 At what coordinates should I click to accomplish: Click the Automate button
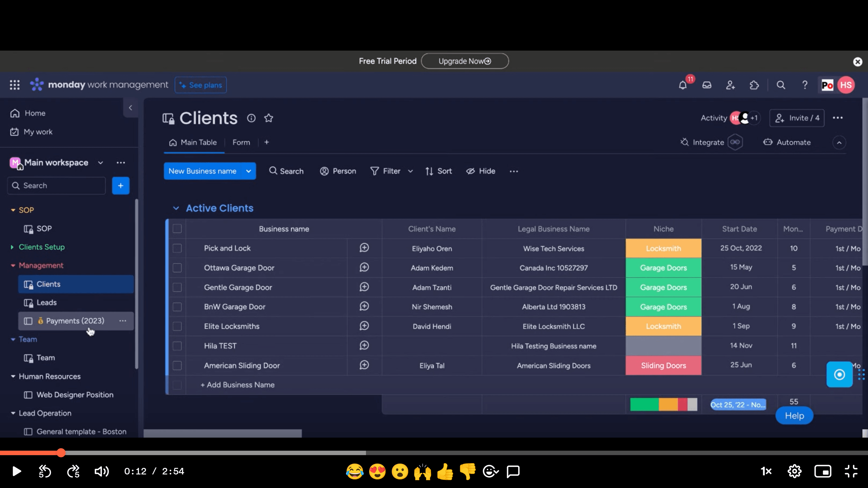coord(787,143)
